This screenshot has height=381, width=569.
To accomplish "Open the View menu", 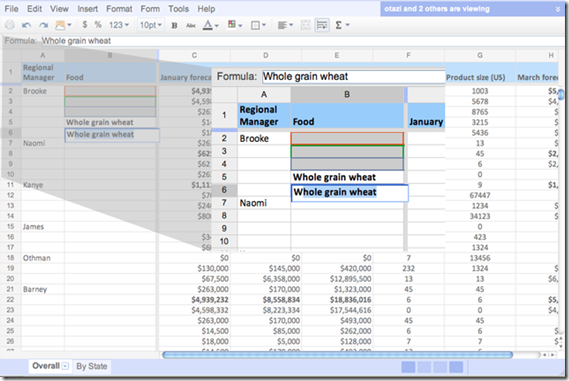I will pos(59,9).
